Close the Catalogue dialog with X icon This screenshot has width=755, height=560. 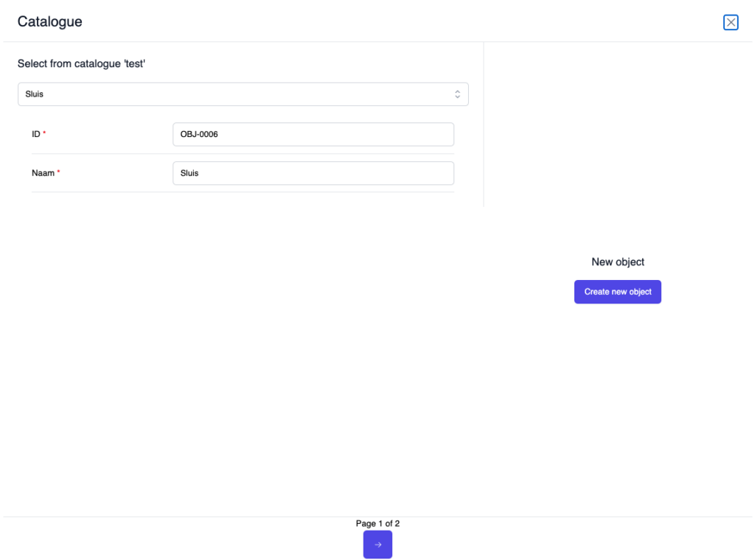tap(731, 22)
